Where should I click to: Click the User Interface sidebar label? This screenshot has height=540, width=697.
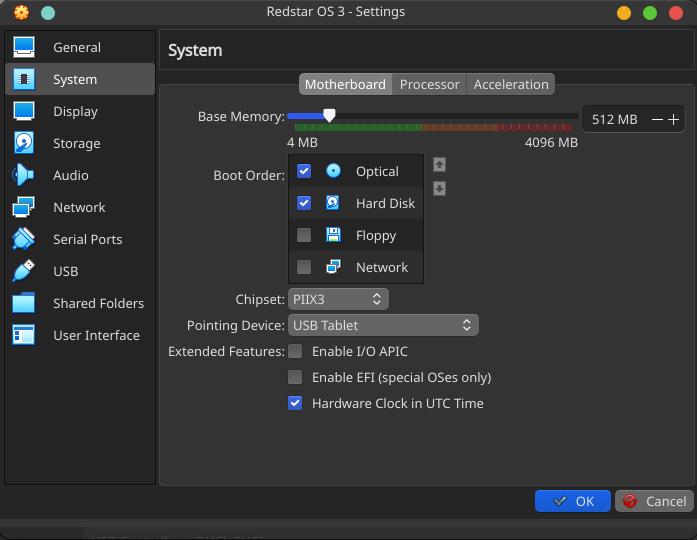click(x=96, y=335)
